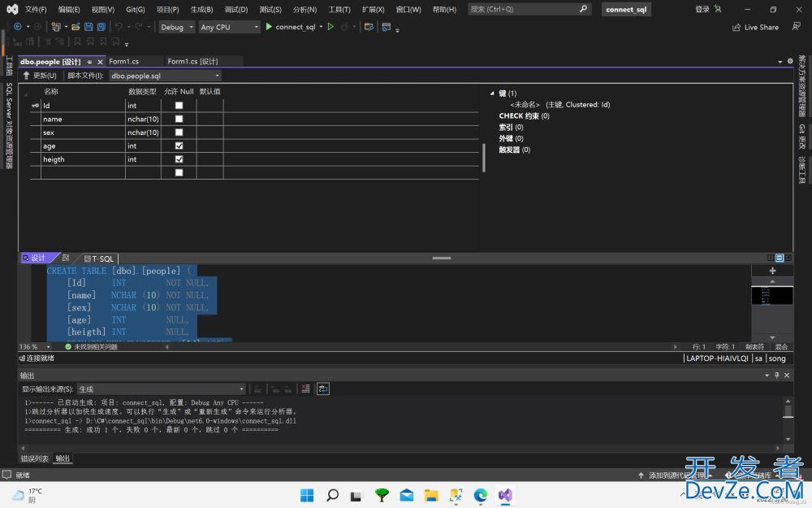Click the name column name cell
This screenshot has width=812, height=508.
[x=83, y=119]
